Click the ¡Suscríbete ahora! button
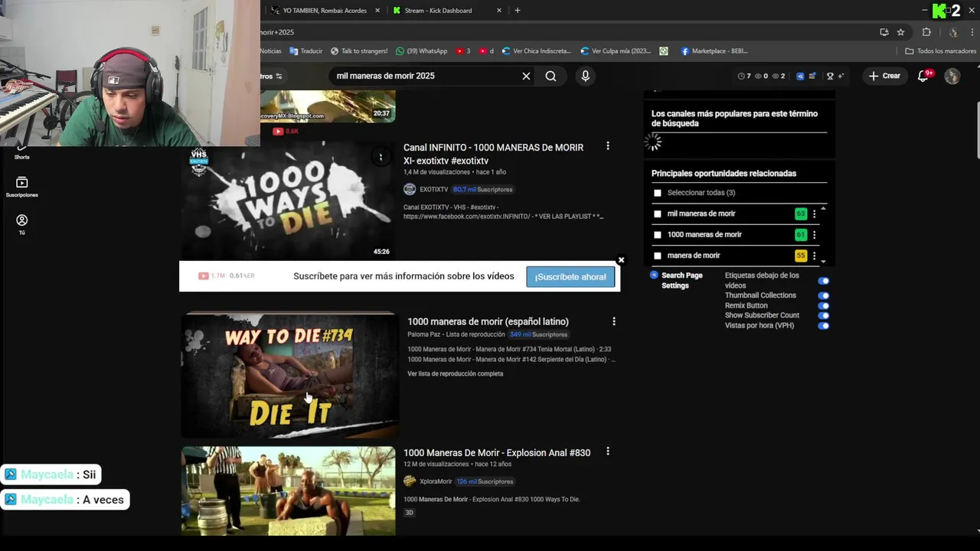 [570, 277]
